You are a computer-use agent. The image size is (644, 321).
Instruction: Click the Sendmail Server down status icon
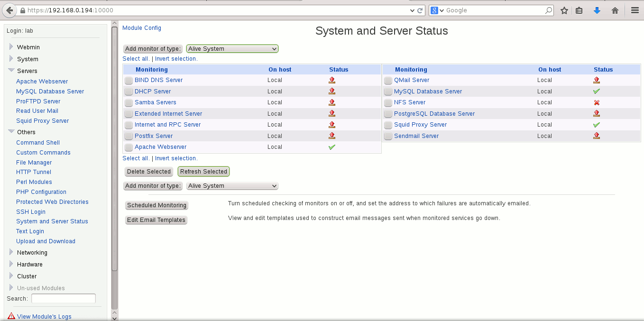597,136
